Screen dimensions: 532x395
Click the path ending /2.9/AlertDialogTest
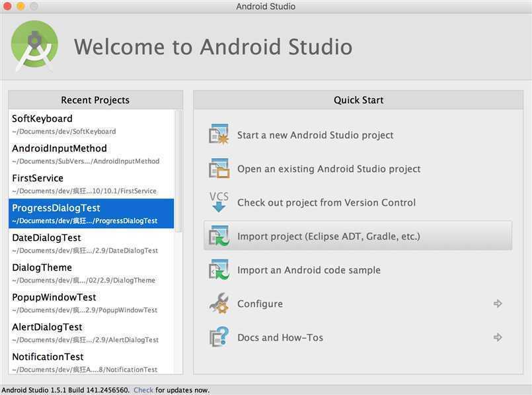click(85, 340)
